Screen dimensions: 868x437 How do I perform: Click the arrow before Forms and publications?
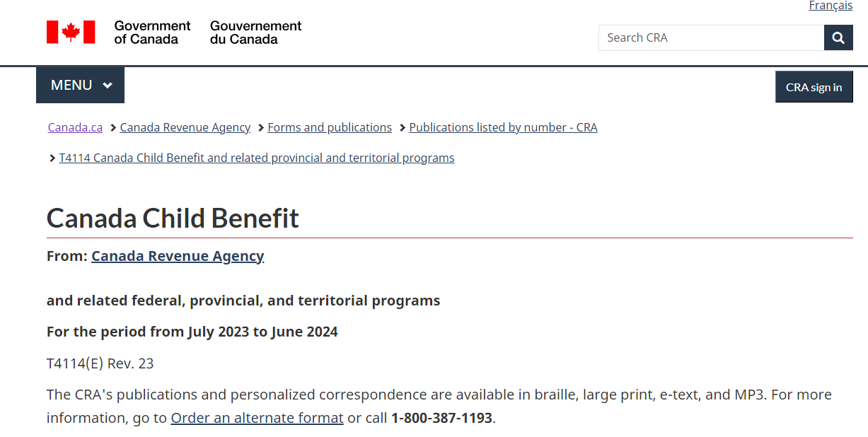261,128
